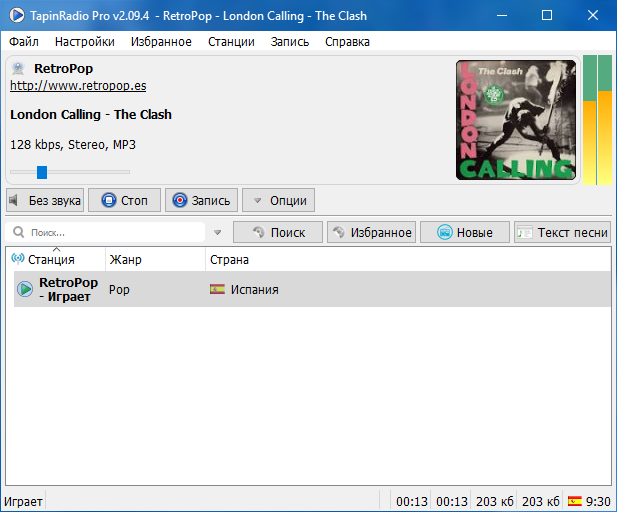
Task: Open Текст песни lyrics button
Action: pyautogui.click(x=563, y=232)
